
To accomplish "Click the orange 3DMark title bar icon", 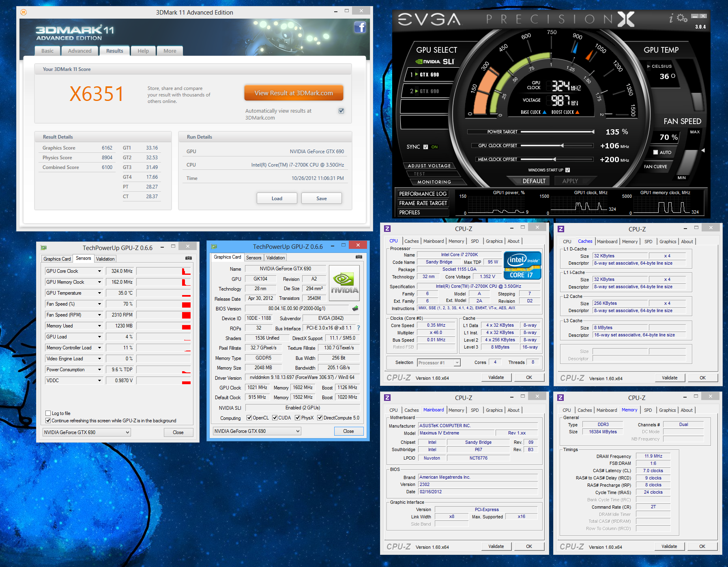I will (24, 12).
